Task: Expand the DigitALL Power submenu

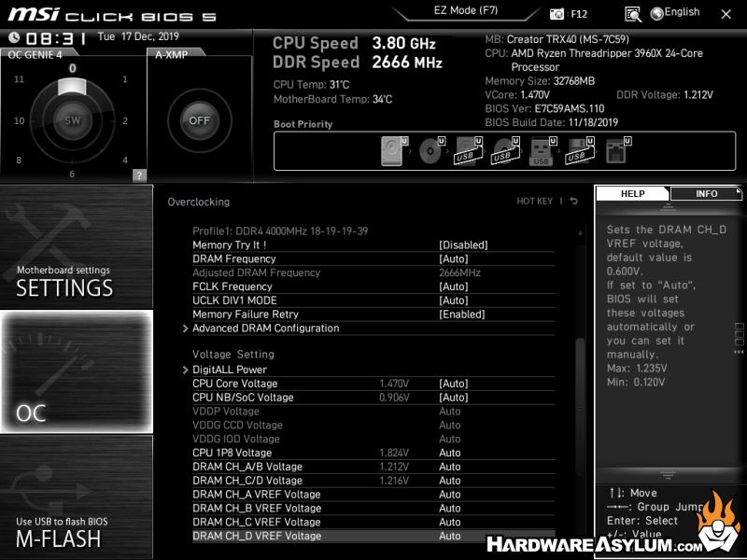Action: 229,370
